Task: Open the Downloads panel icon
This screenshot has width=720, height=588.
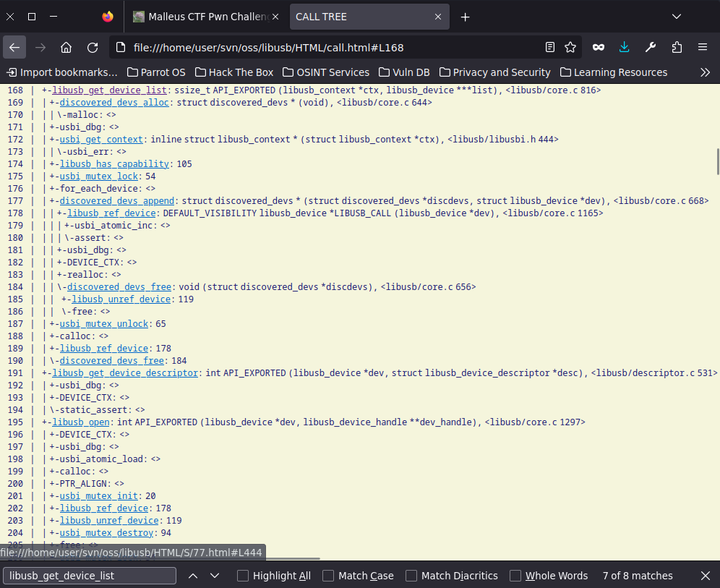Action: (x=624, y=46)
